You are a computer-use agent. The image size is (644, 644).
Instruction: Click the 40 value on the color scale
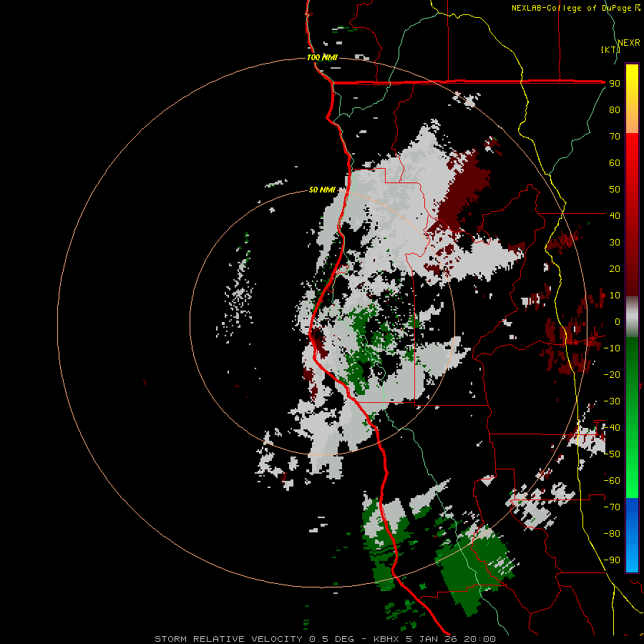(x=615, y=215)
